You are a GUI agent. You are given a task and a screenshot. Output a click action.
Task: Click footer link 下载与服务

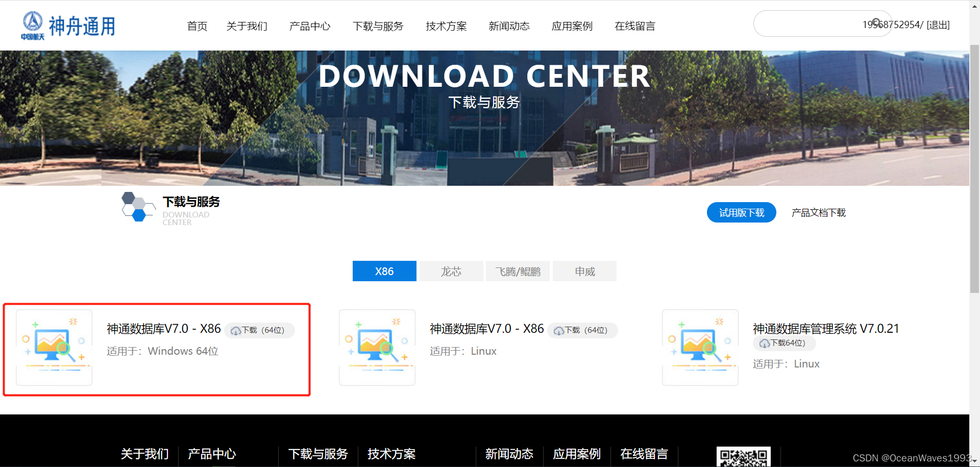pos(318,454)
